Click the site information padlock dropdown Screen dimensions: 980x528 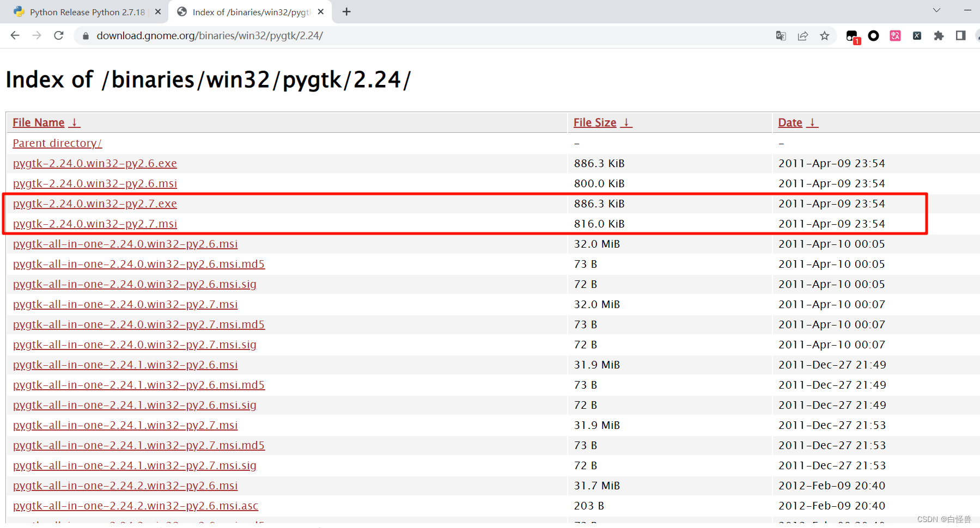(85, 35)
